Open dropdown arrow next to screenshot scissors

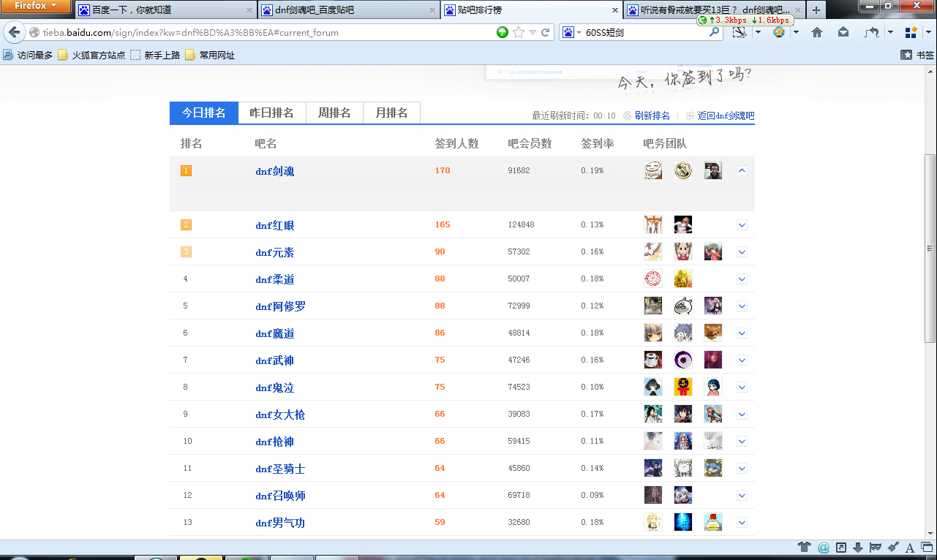(x=758, y=32)
